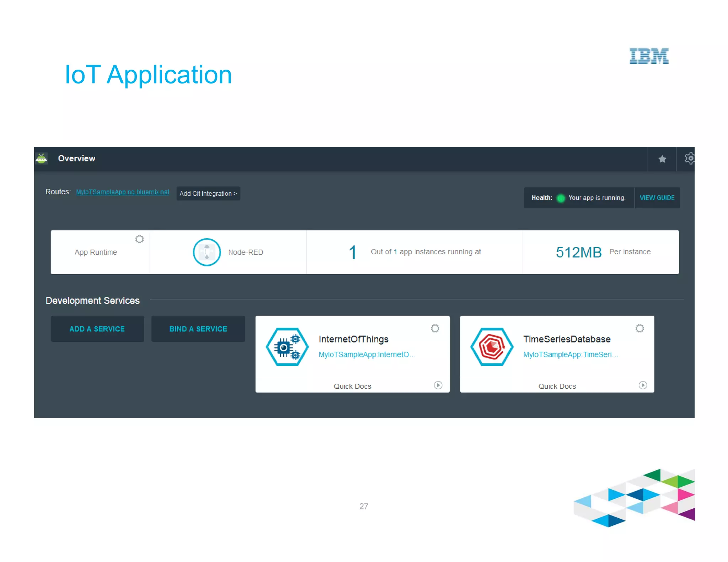Expand InternetOfThings Quick Docs arrow
Viewport: 728px width, 562px height.
(438, 385)
